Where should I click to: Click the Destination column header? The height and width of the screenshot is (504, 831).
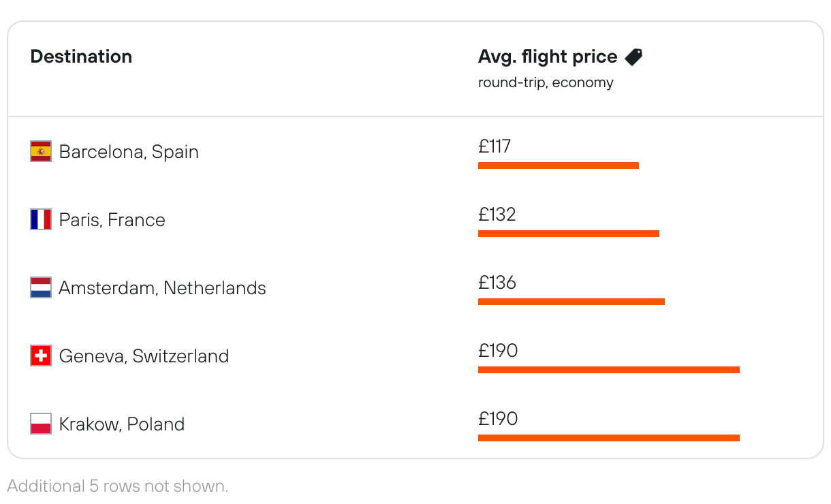(81, 57)
